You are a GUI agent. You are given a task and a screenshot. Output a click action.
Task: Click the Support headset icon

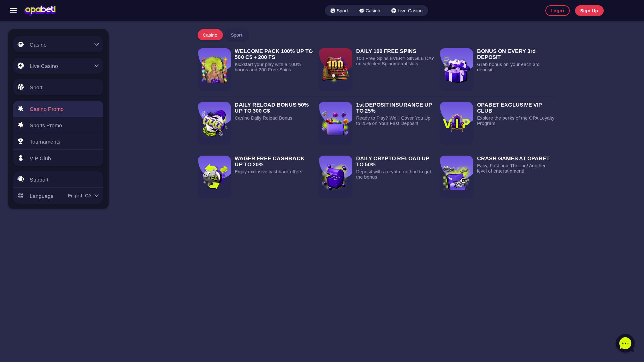(x=21, y=179)
